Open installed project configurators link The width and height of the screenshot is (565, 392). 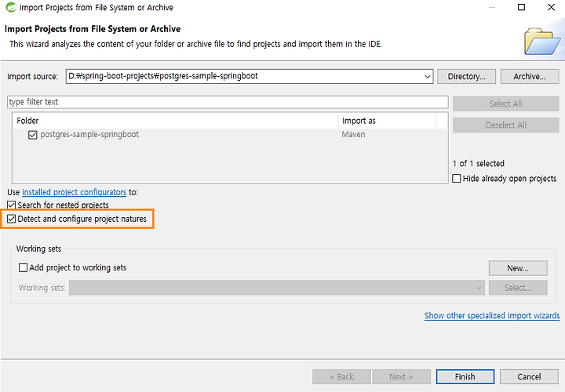75,192
